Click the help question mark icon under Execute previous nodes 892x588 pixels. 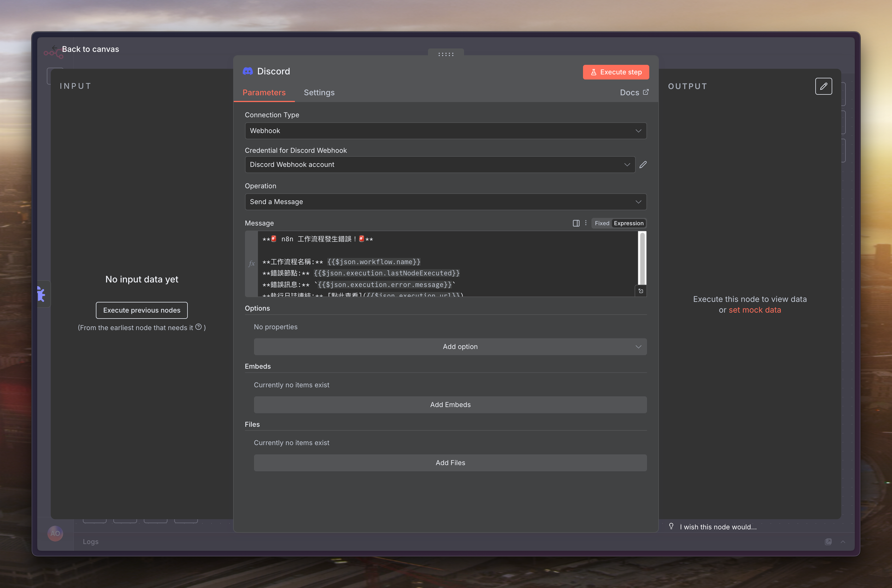click(x=199, y=327)
